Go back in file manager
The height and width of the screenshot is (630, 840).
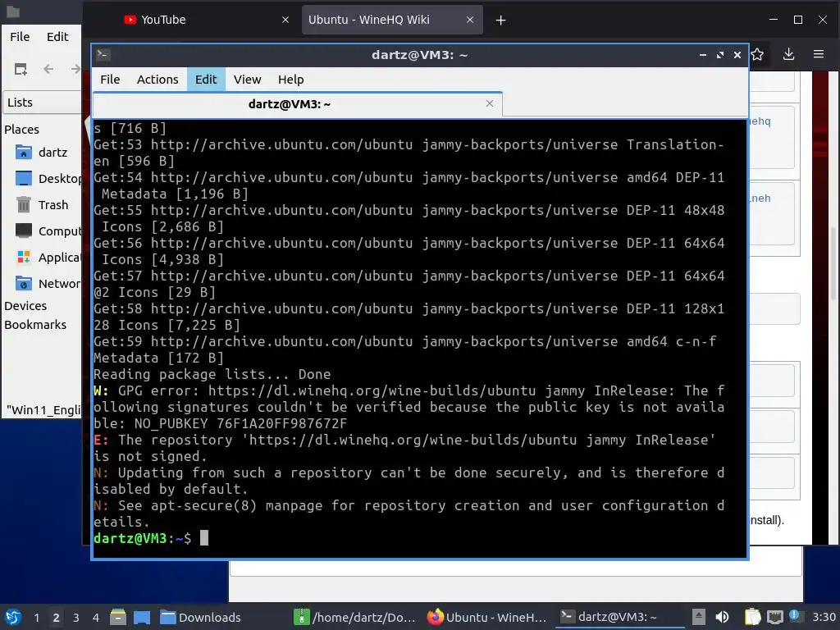(48, 69)
